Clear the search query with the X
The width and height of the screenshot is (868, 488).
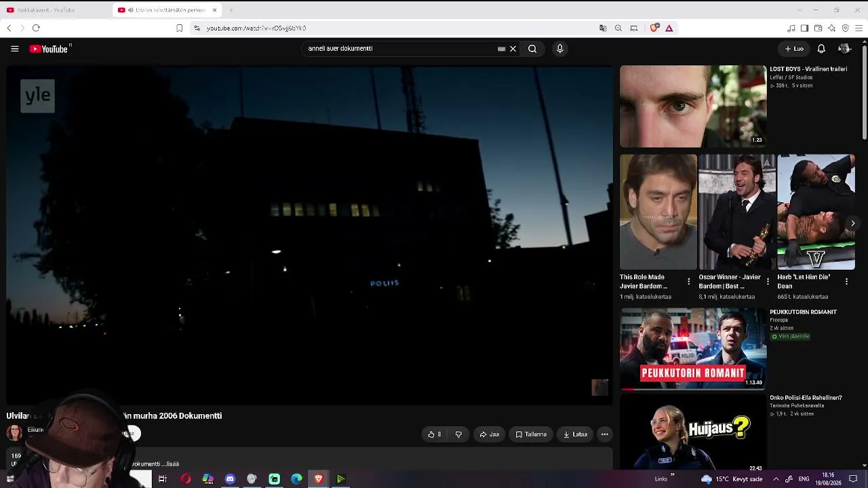pyautogui.click(x=513, y=49)
